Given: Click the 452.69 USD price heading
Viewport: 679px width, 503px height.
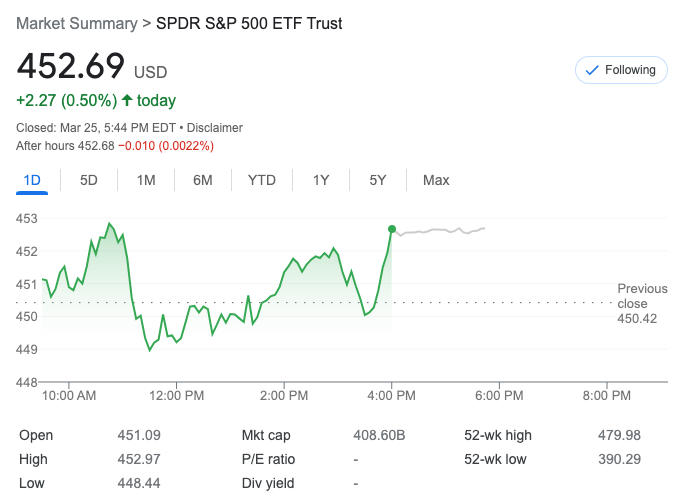Looking at the screenshot, I should click(92, 67).
